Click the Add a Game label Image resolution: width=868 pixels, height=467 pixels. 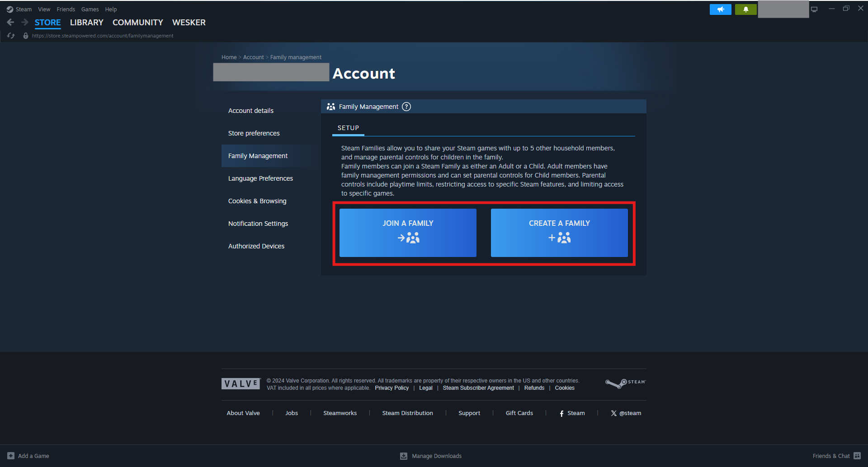pos(33,456)
